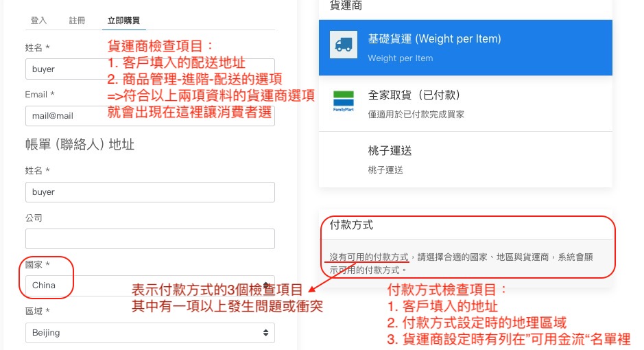
Task: Click the Weight per Item subtitle
Action: [x=401, y=58]
